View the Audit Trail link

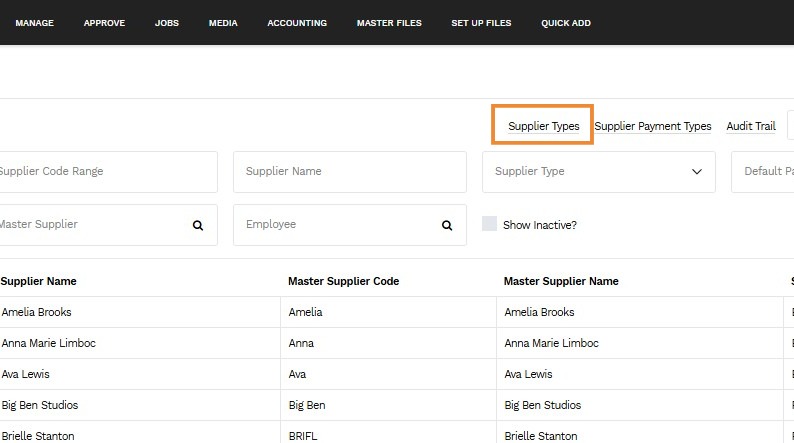(x=751, y=126)
